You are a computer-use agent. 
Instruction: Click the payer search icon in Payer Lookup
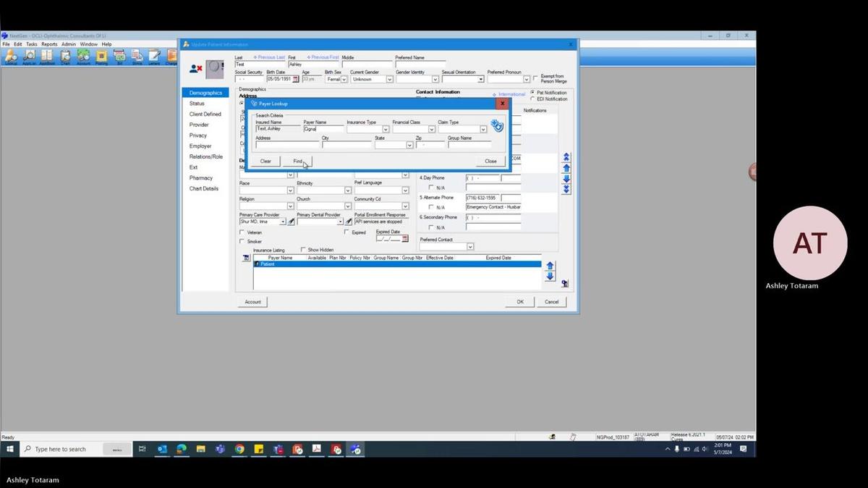[497, 127]
